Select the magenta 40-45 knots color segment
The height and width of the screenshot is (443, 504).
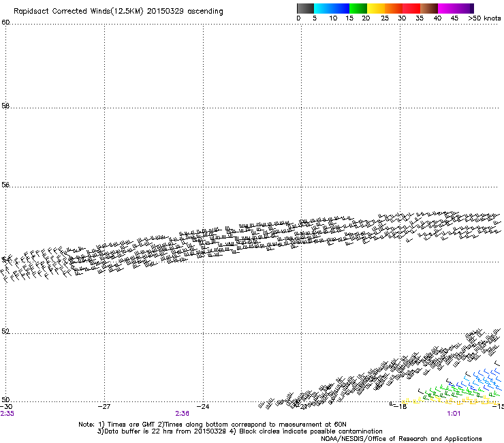point(447,8)
